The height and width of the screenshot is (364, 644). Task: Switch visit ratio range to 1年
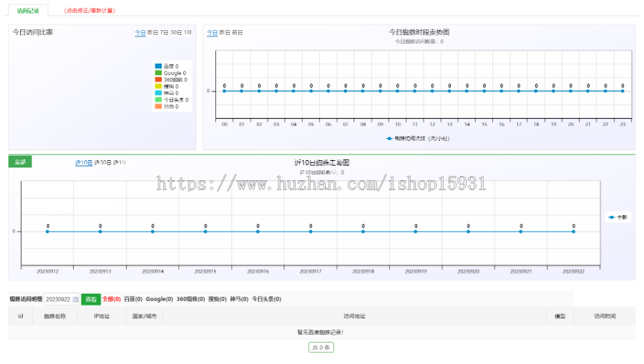187,32
